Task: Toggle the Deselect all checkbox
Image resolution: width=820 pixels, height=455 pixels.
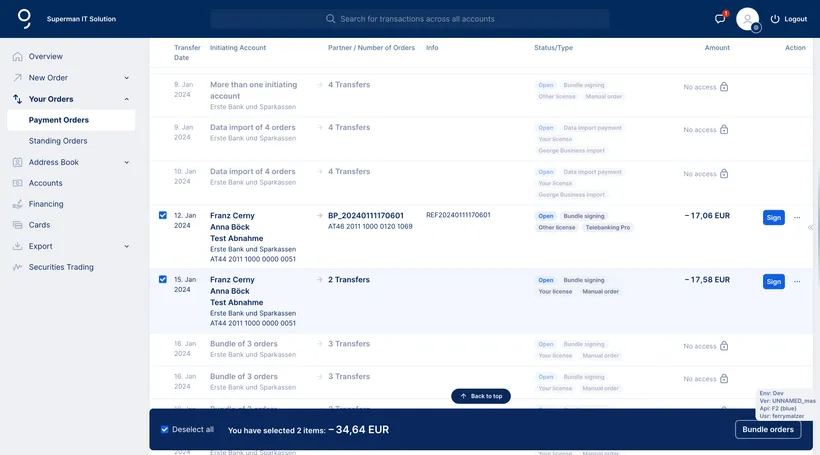Action: (165, 429)
